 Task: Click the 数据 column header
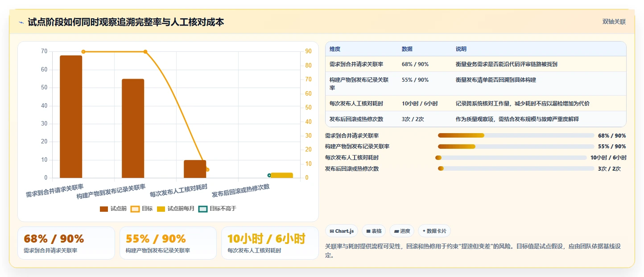coord(407,49)
